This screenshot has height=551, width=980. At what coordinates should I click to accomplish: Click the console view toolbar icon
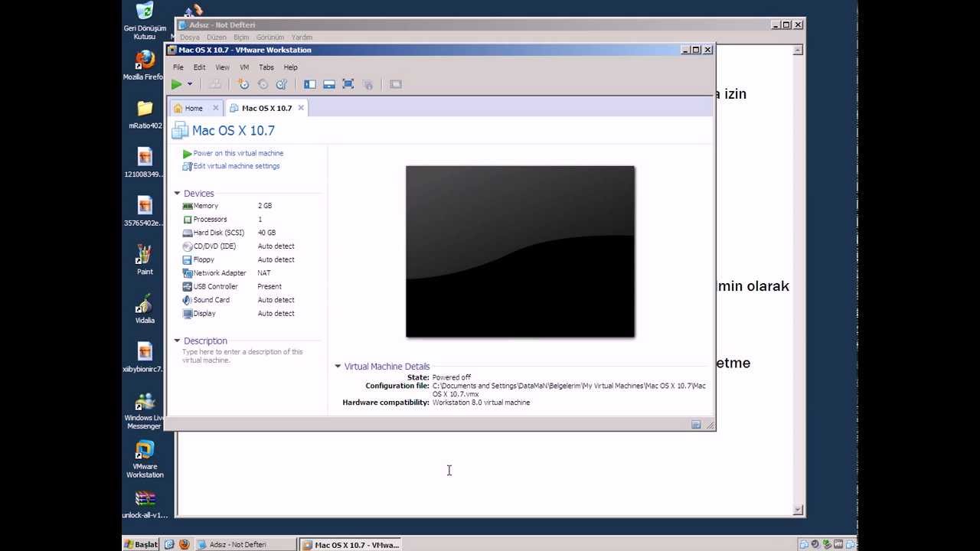(396, 84)
